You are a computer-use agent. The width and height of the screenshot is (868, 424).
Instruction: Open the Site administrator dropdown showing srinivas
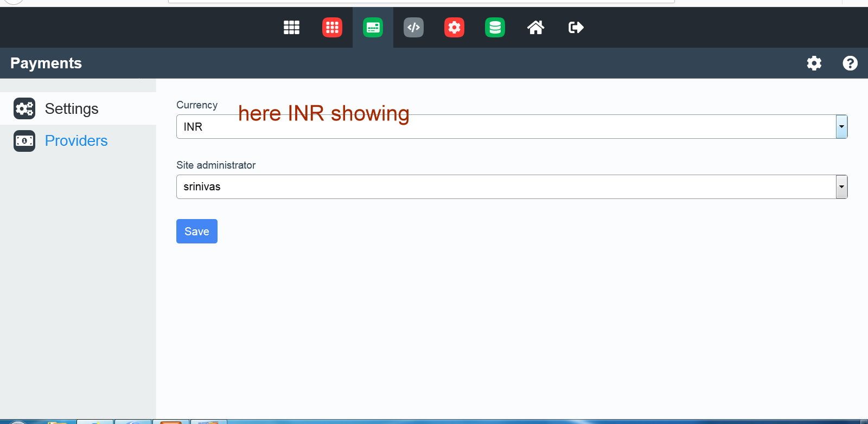tap(505, 187)
